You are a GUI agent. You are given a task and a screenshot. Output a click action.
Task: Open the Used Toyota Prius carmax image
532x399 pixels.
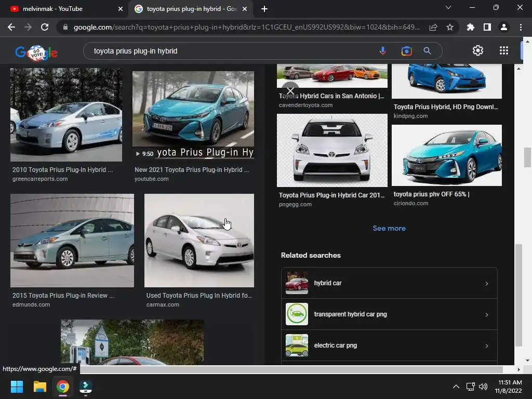[x=199, y=240]
